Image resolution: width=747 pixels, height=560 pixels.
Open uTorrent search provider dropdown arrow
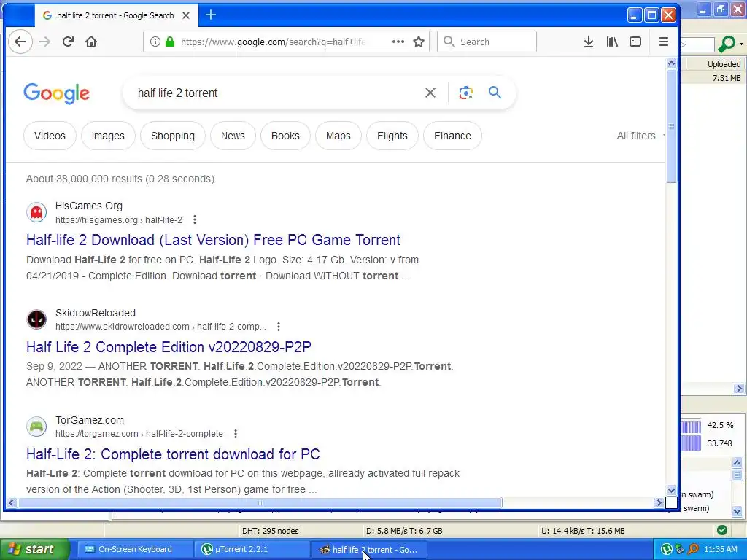741,44
